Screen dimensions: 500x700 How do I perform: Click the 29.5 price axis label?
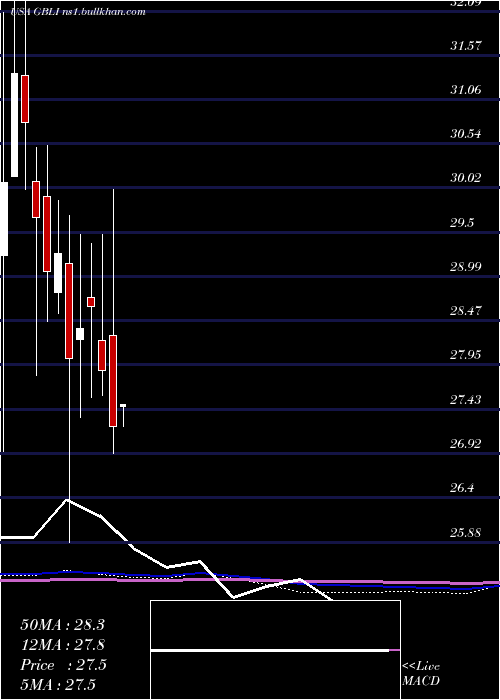462,223
